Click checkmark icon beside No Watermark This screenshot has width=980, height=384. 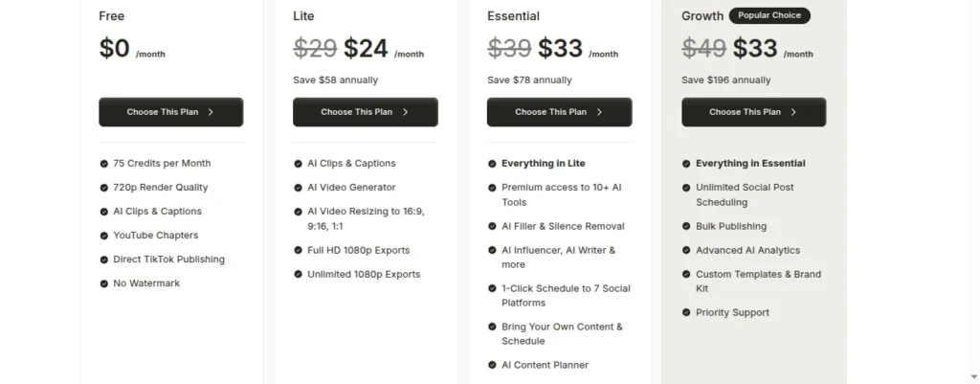point(103,284)
